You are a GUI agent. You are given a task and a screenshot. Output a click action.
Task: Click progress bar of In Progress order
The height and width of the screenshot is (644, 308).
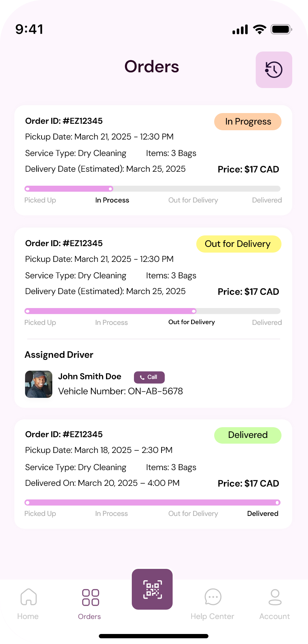click(x=152, y=189)
